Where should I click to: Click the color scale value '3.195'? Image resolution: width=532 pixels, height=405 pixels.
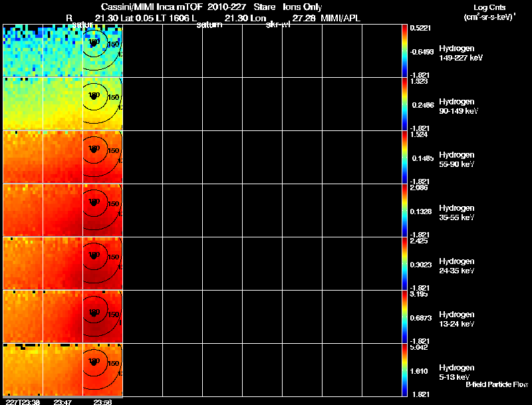pyautogui.click(x=419, y=294)
